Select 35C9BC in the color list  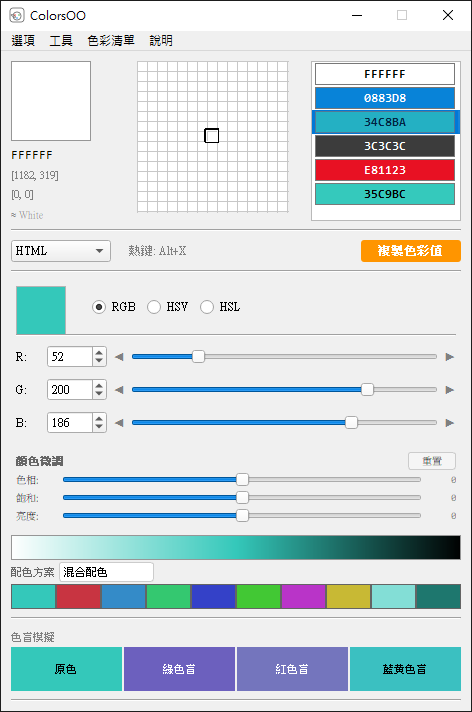point(385,194)
